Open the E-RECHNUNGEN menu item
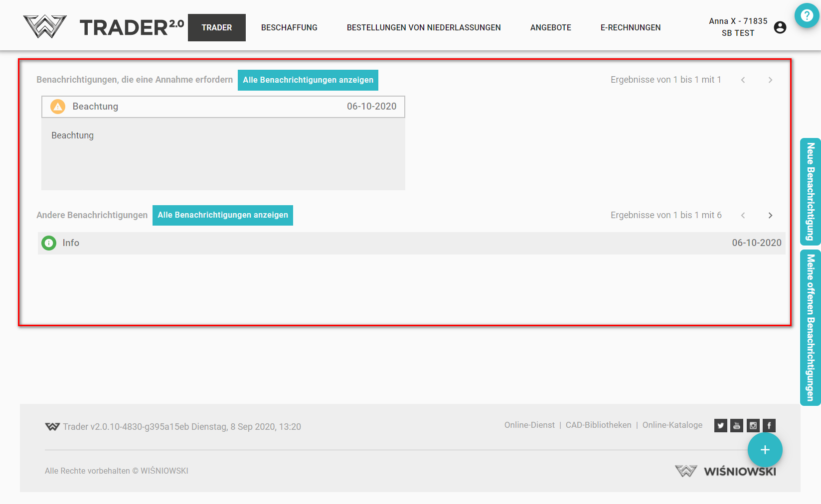The width and height of the screenshot is (821, 504). point(630,27)
